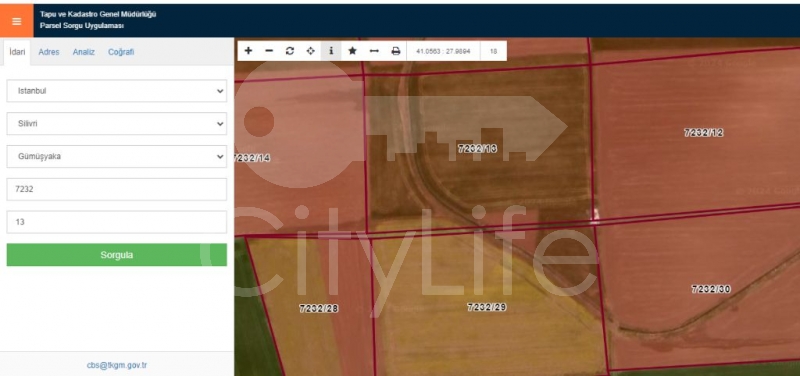Select the distance measure tool

374,51
